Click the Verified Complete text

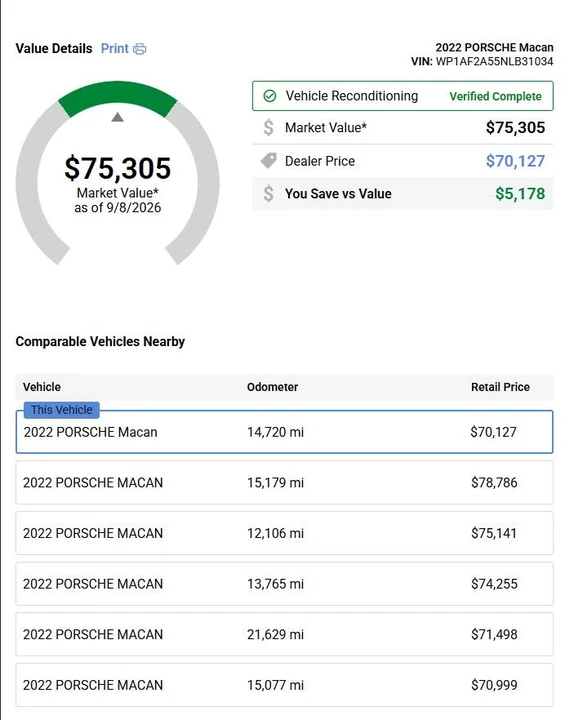tap(495, 96)
